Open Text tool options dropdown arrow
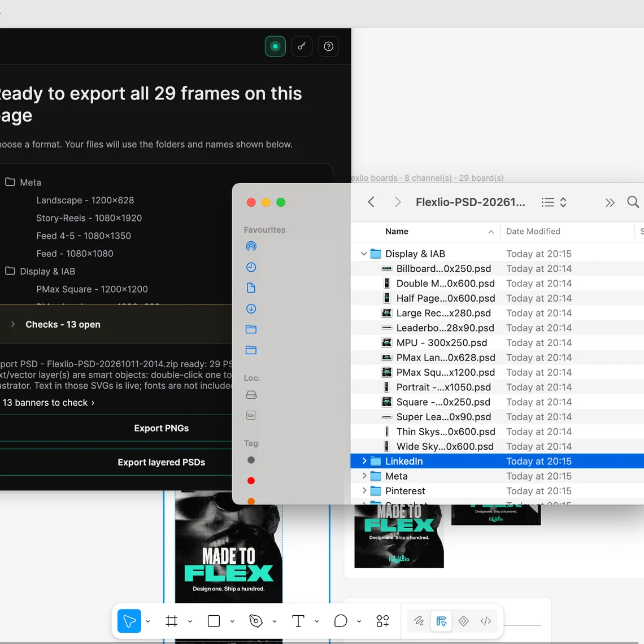Image resolution: width=644 pixels, height=644 pixels. pyautogui.click(x=317, y=621)
